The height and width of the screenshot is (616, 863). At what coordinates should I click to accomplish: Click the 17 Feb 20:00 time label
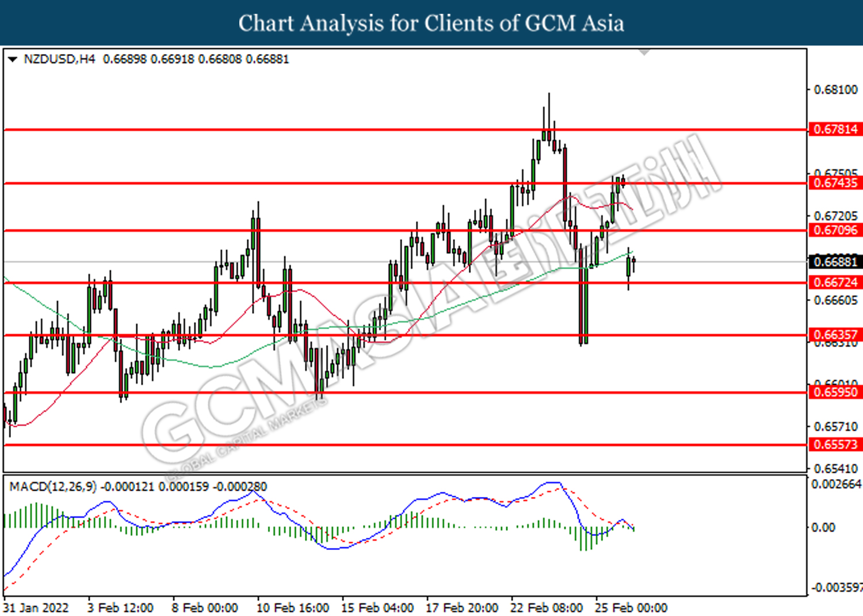(462, 608)
